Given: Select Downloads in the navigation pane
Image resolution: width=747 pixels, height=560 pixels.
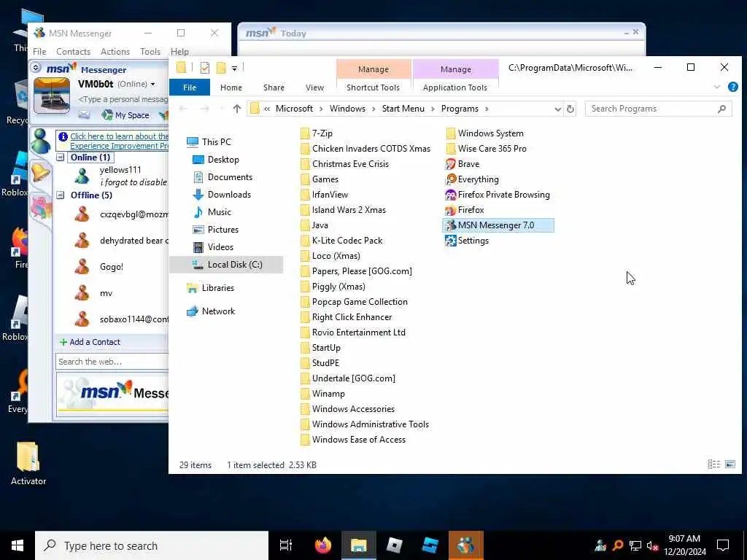Looking at the screenshot, I should pos(229,194).
